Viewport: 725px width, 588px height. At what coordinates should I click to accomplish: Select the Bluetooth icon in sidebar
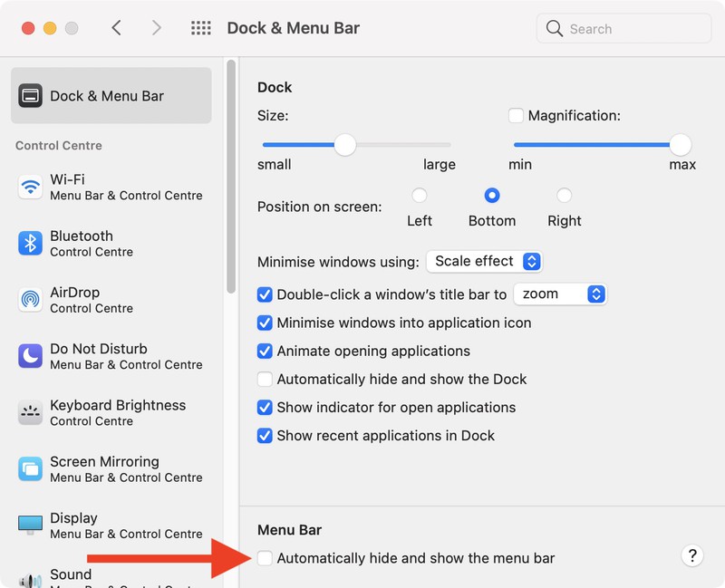[x=31, y=244]
